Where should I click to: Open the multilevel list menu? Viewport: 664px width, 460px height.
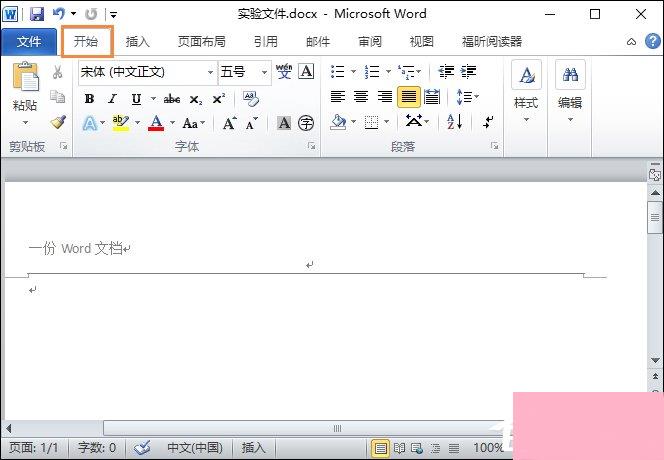(409, 72)
